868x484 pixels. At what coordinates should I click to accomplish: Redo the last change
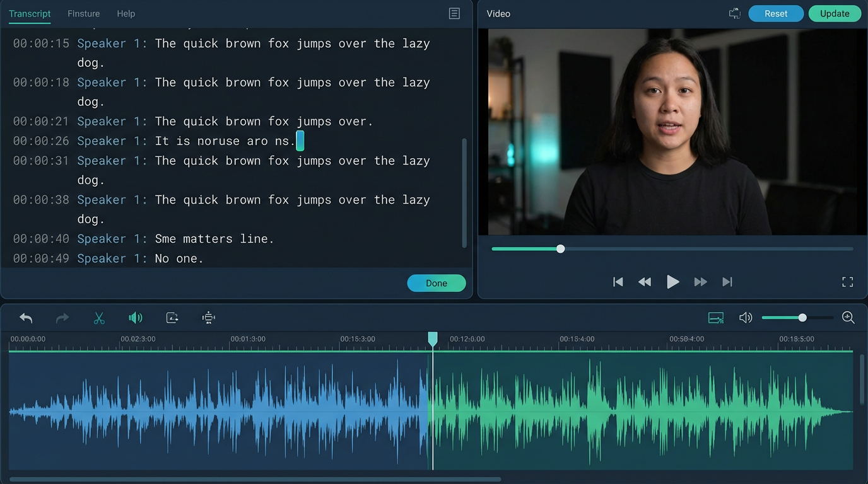[x=62, y=318]
